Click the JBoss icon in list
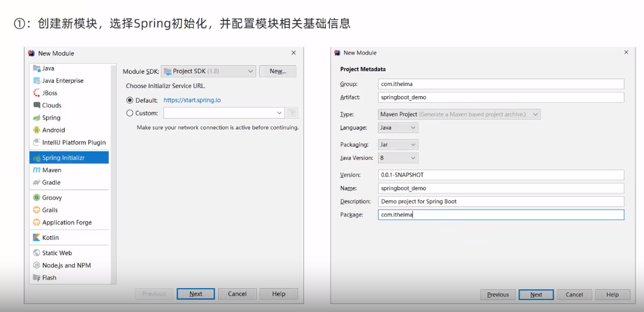This screenshot has width=644, height=312. pos(36,93)
